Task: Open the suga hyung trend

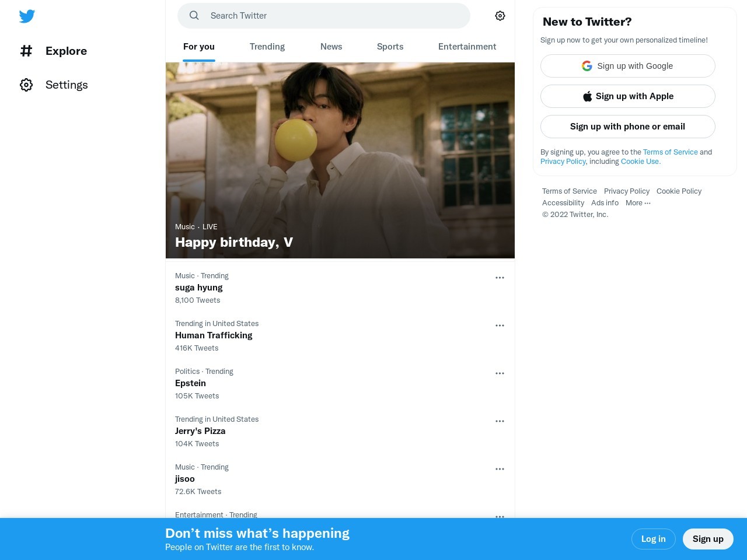Action: [199, 288]
